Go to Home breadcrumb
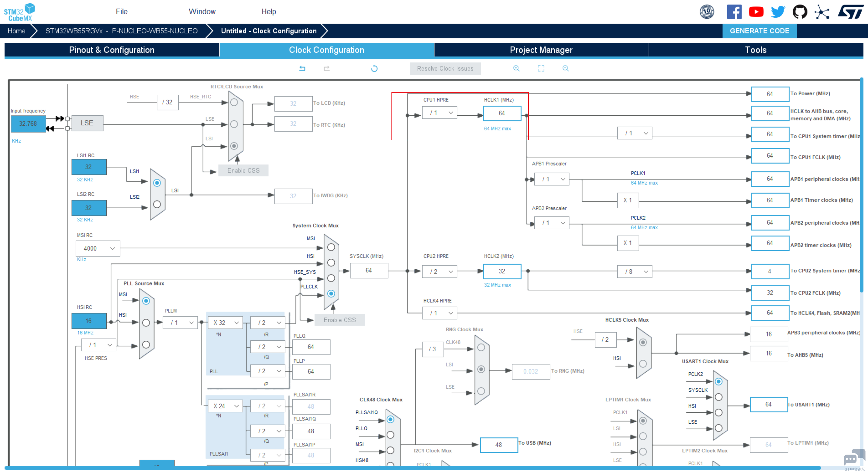The image size is (868, 474). click(x=16, y=31)
